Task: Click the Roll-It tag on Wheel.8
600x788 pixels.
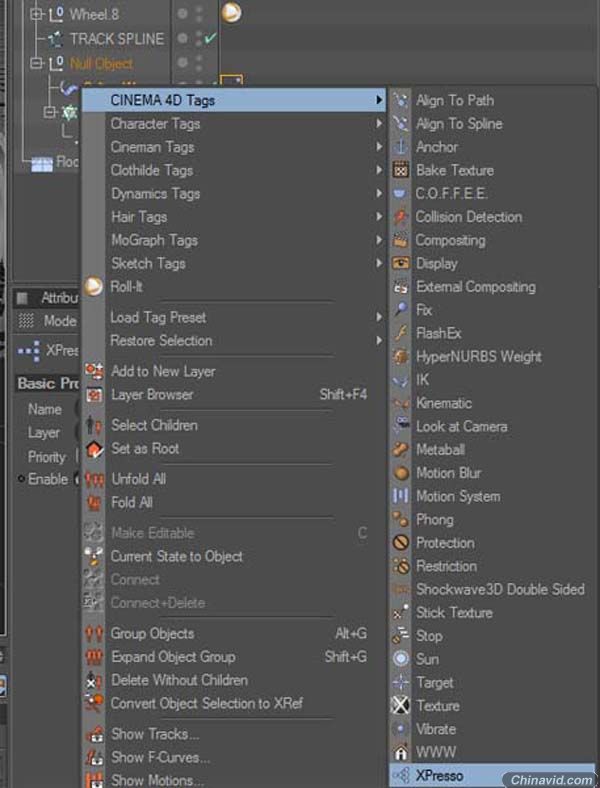Action: tap(231, 12)
